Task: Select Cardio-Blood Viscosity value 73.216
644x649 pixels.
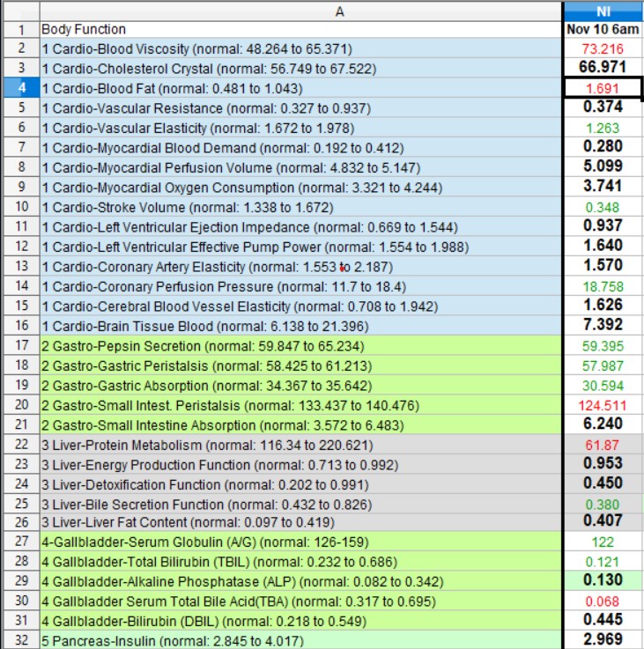Action: tap(603, 48)
